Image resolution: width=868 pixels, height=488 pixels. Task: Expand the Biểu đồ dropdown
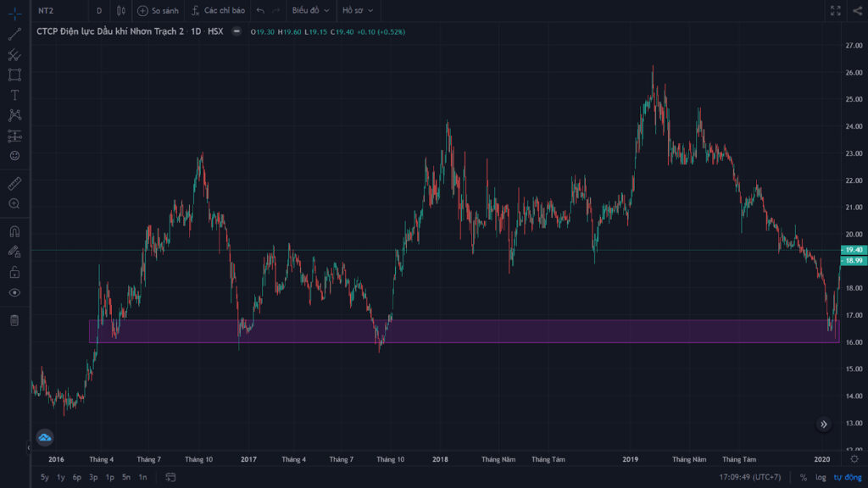point(310,10)
